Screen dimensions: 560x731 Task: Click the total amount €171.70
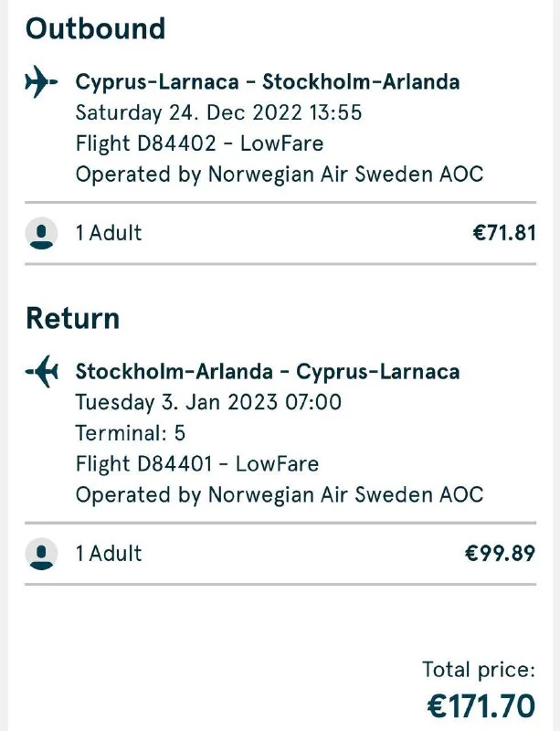pos(481,705)
